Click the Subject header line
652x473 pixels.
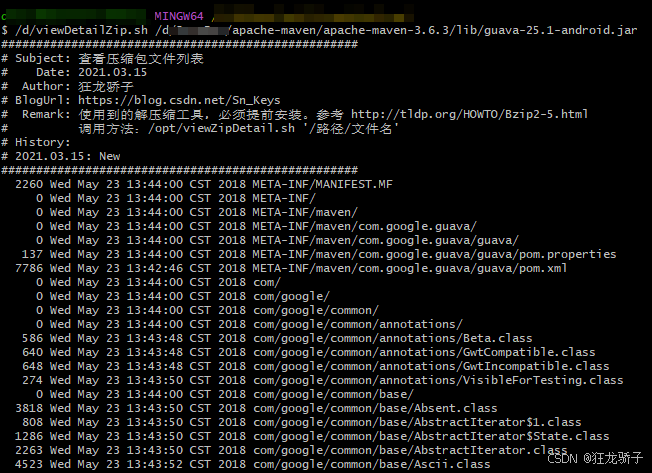(x=102, y=58)
